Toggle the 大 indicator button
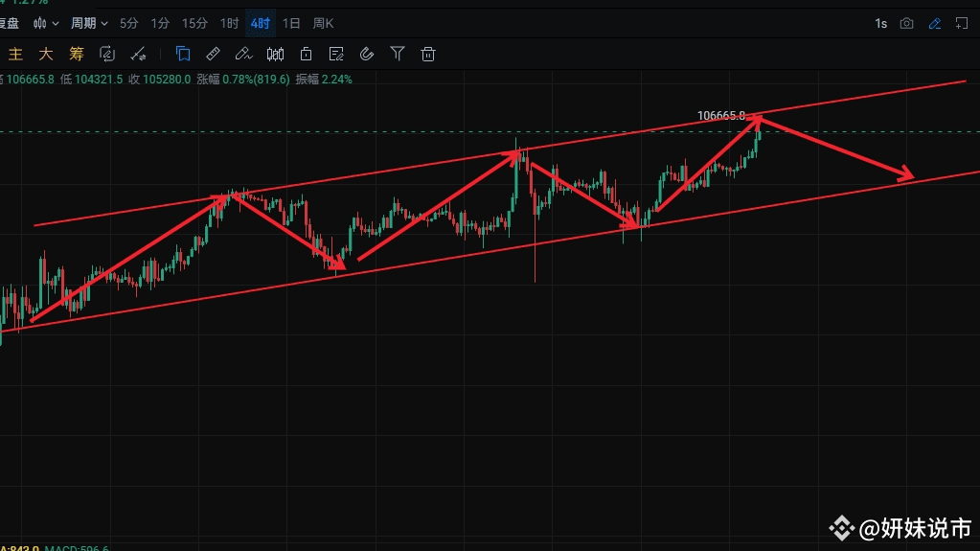Viewport: 980px width, 551px height. click(x=46, y=55)
